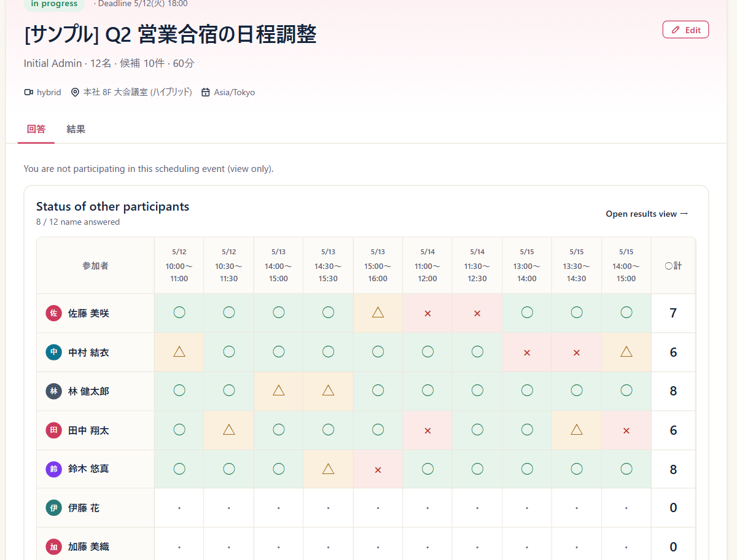Click 佐藤 美咲 cross for 5/14 11:30
737x560 pixels.
477,313
